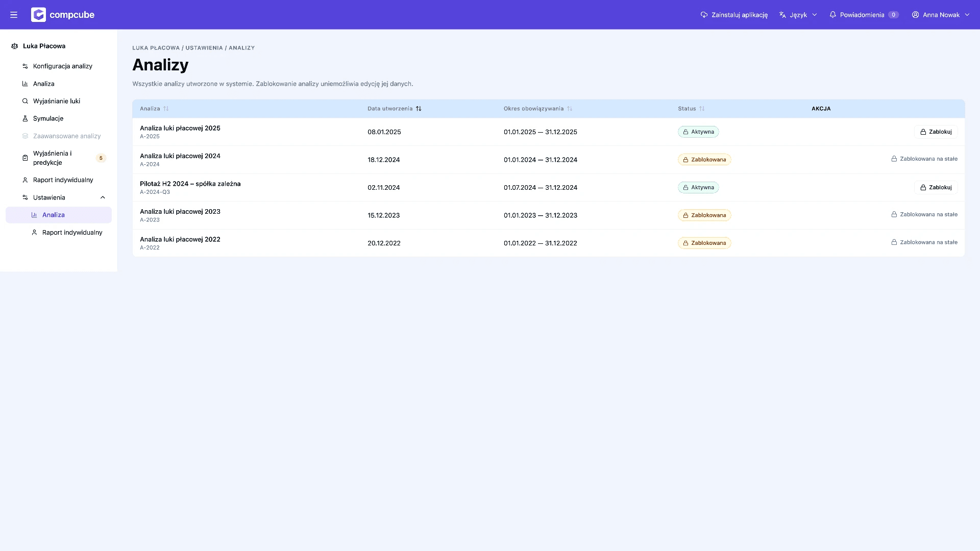Click Zablokuj for Analiza luki płacowej 2025
Screen dimensions: 980x551
tap(936, 132)
